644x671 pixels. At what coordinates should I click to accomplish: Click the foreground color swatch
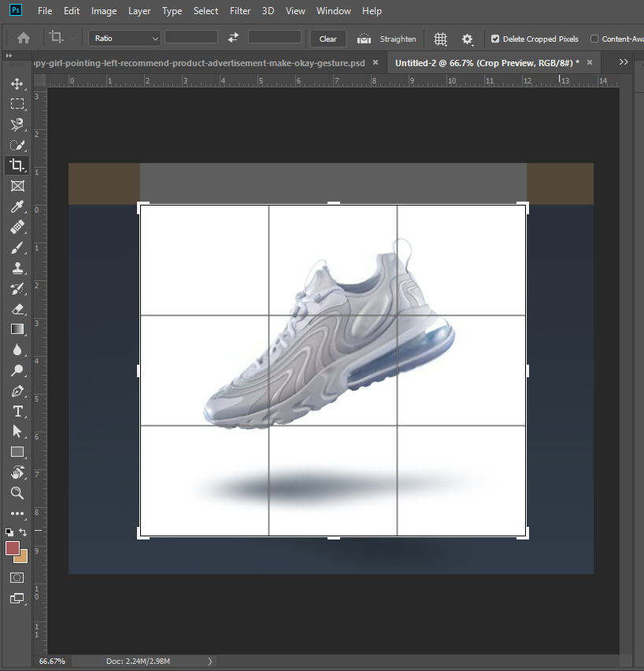12,548
